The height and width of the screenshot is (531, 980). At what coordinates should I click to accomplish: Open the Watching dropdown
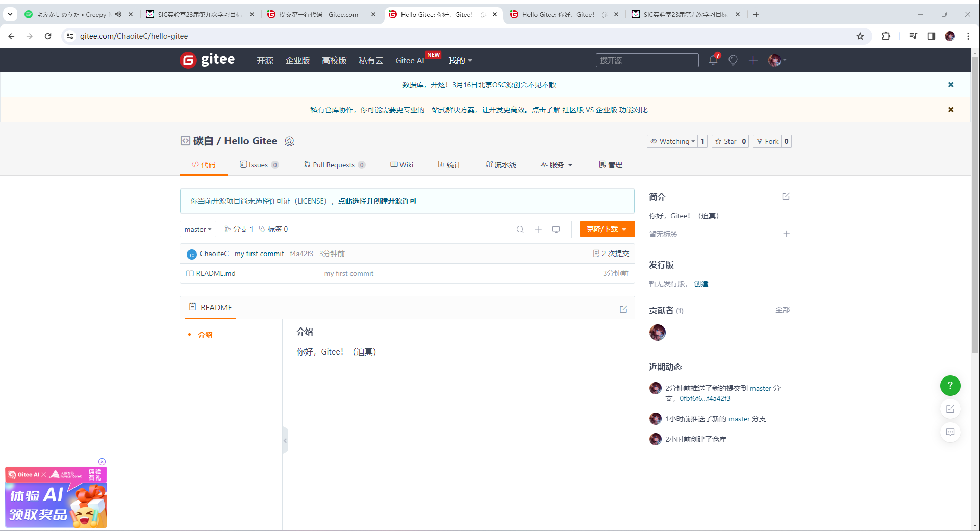[672, 141]
